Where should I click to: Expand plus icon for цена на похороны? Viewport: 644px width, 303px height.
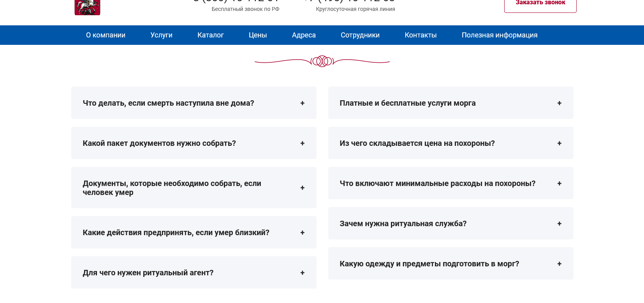(560, 143)
